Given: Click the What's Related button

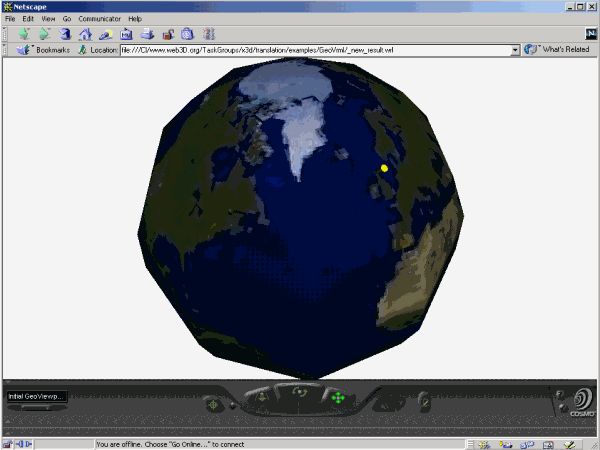Looking at the screenshot, I should click(x=558, y=49).
